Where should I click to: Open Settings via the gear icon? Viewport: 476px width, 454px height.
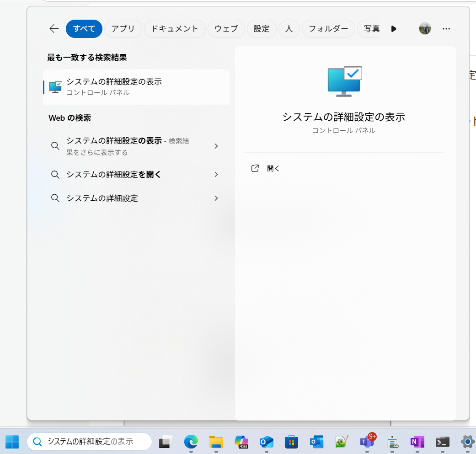[467, 442]
